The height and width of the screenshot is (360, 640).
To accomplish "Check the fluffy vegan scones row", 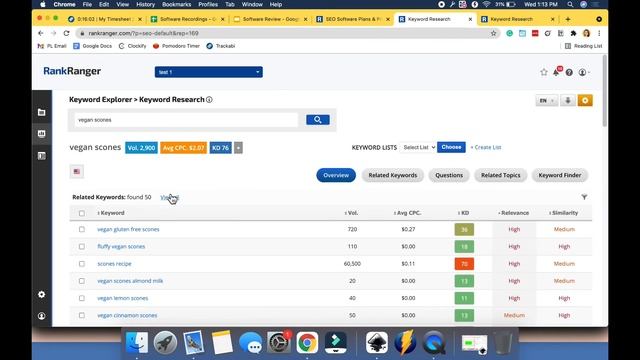I will [82, 247].
